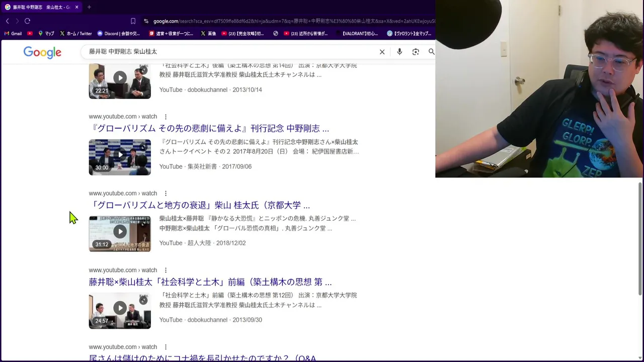Viewport: 644px width, 362px height.
Task: Click the address bar URL
Action: tap(294, 21)
